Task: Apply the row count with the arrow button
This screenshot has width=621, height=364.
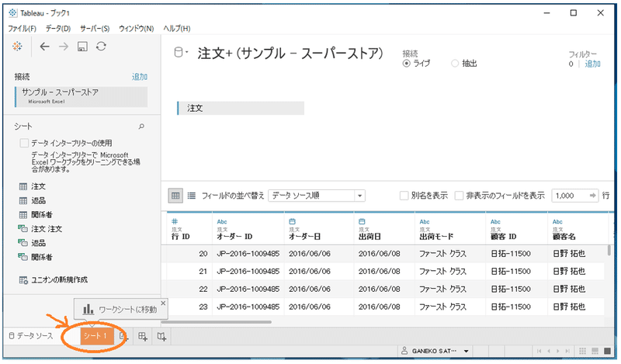Action: coord(592,196)
